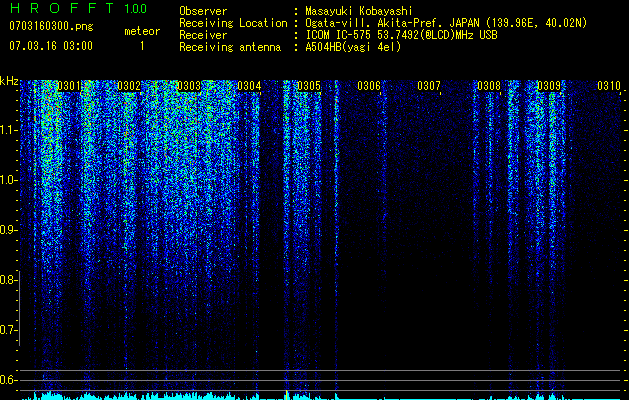Click the Receiving Location label
This screenshot has height=400, width=629.
click(233, 23)
